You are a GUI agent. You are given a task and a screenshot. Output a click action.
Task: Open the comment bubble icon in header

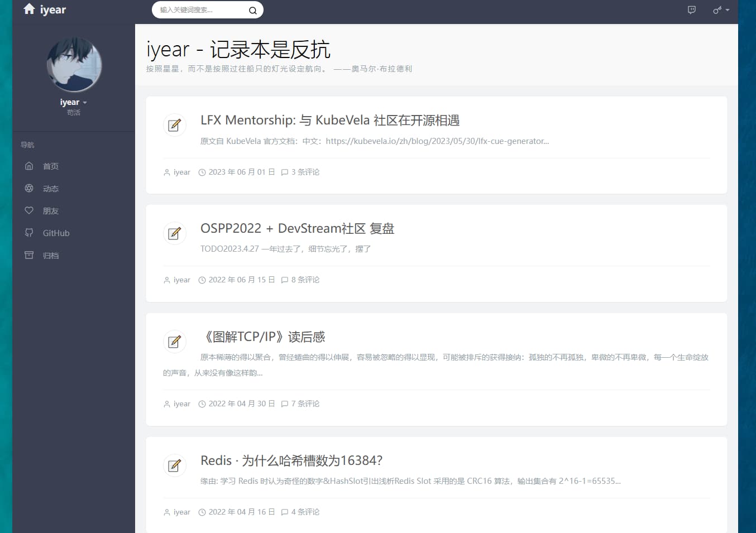point(691,10)
